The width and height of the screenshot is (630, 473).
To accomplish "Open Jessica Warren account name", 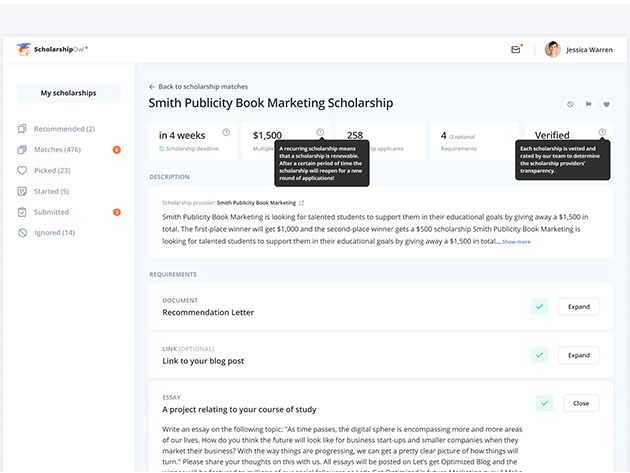I will coord(589,50).
